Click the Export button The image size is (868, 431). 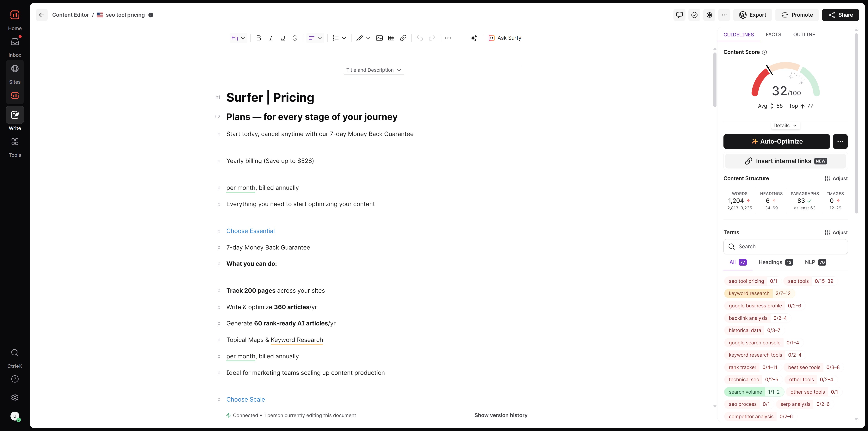(x=752, y=15)
